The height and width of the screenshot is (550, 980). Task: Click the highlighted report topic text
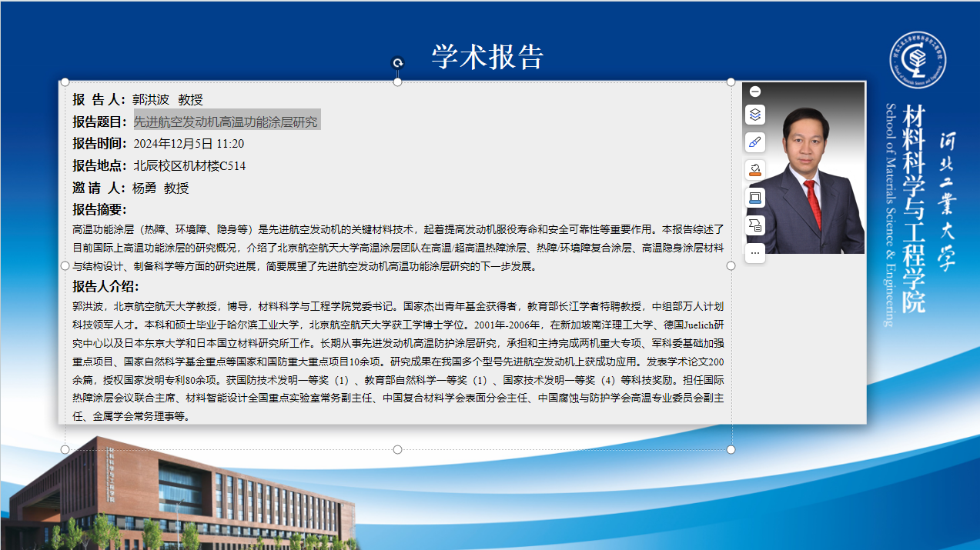click(226, 122)
